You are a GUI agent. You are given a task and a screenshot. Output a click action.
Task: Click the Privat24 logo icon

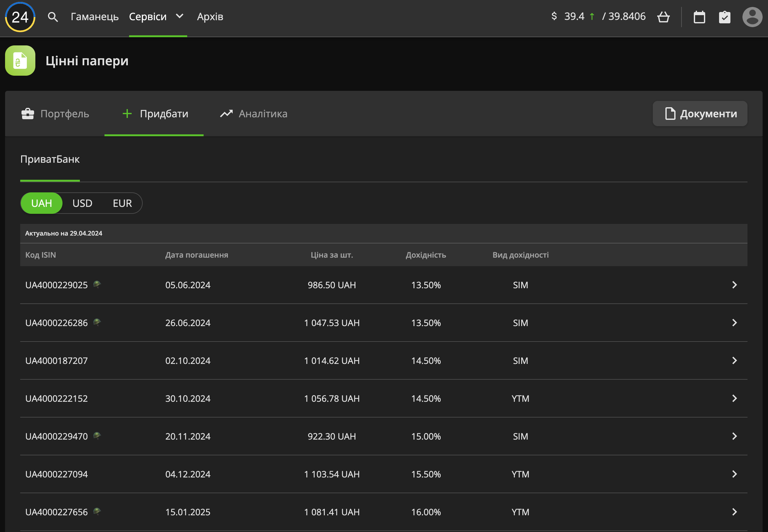point(20,17)
